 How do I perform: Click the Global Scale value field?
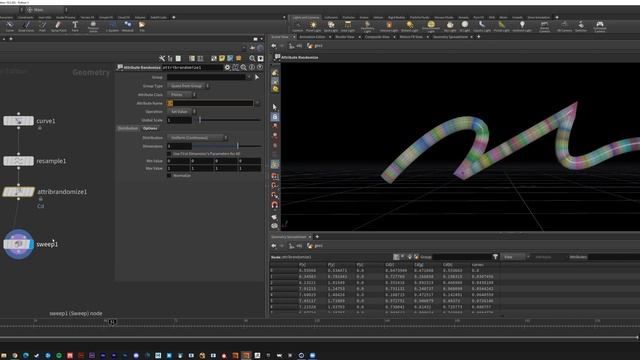coord(179,120)
